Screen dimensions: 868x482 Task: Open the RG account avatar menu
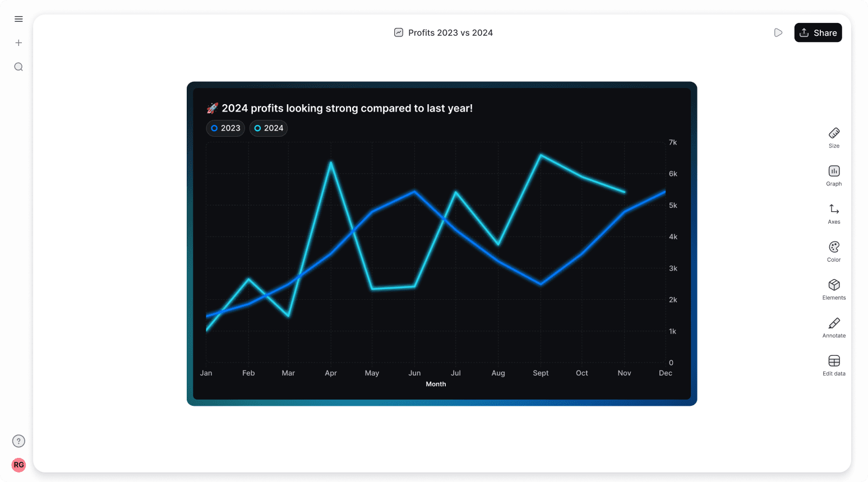point(18,465)
